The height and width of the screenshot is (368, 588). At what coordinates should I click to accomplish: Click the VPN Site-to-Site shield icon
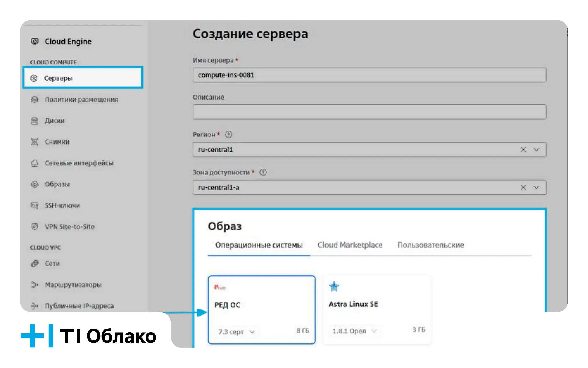coord(35,227)
